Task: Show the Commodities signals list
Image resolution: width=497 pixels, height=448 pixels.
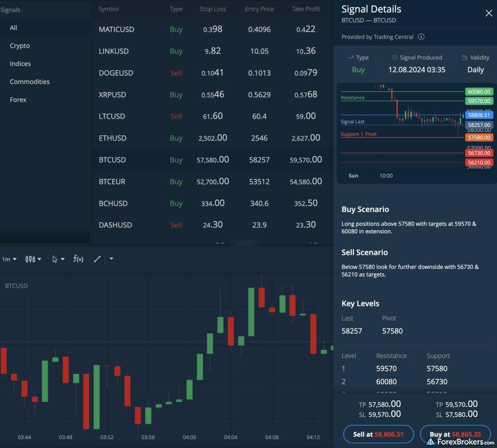Action: click(x=30, y=81)
